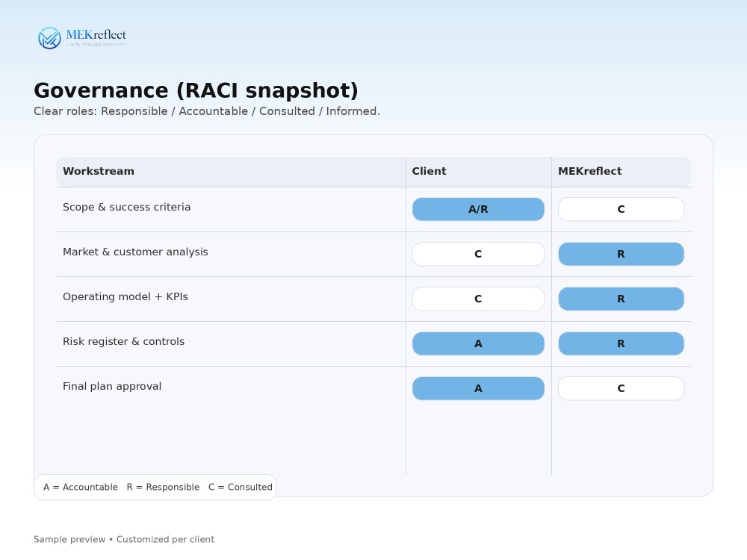Select the 'Risk register & controls' row label
Screen dimensions: 747x560
(123, 341)
